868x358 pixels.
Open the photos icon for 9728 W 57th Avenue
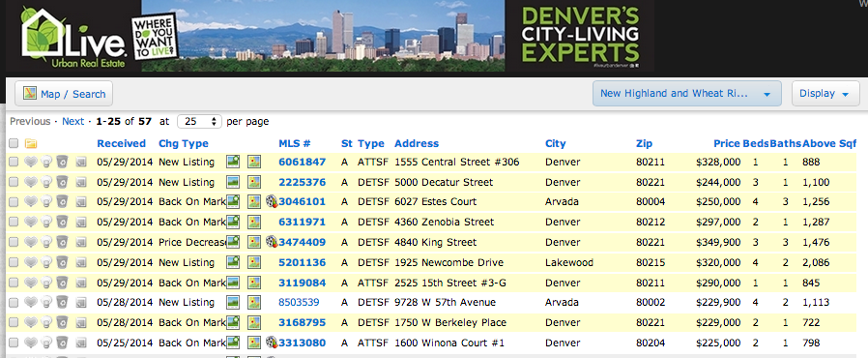click(x=233, y=303)
